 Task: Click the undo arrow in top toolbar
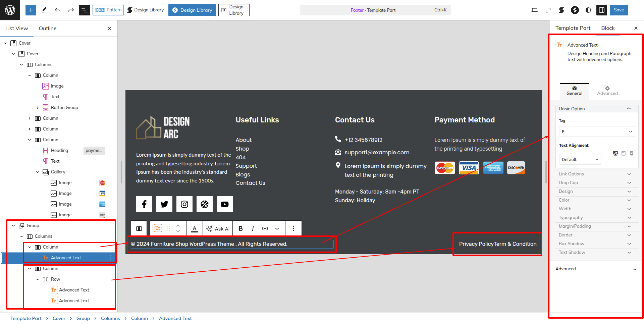(58, 10)
